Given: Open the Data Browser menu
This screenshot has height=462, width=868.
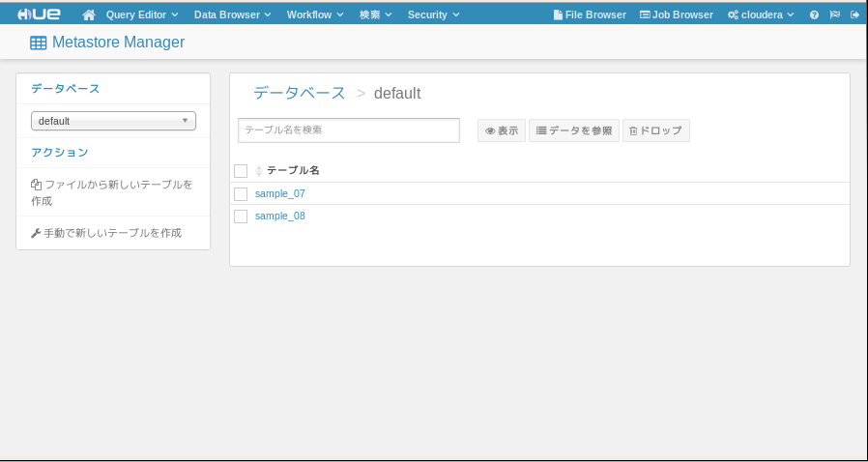Looking at the screenshot, I should click(x=233, y=14).
